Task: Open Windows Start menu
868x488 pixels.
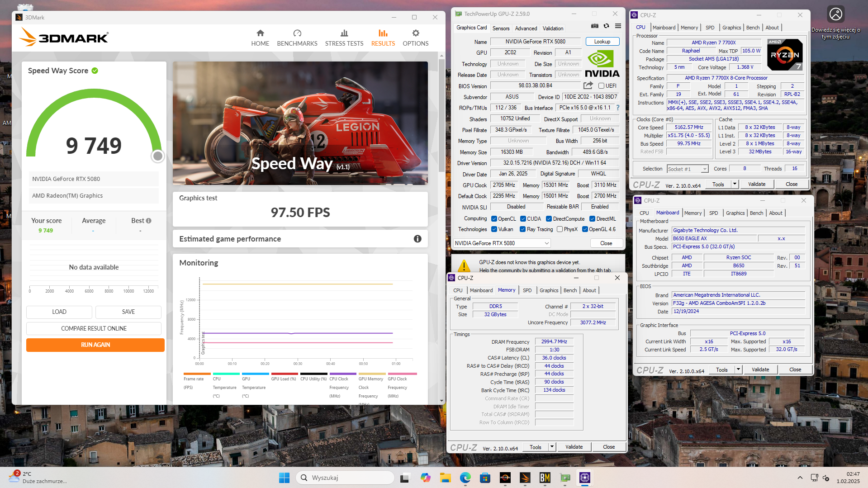Action: 284,478
